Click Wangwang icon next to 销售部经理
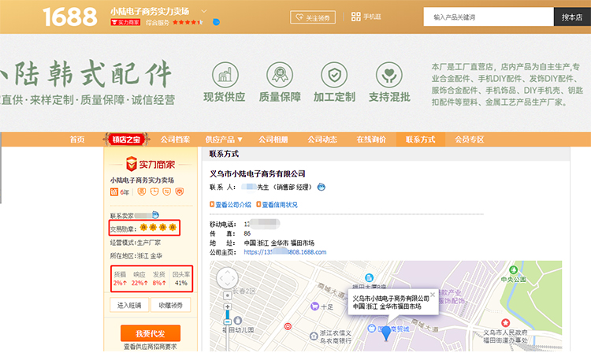The image size is (591, 364). (322, 187)
